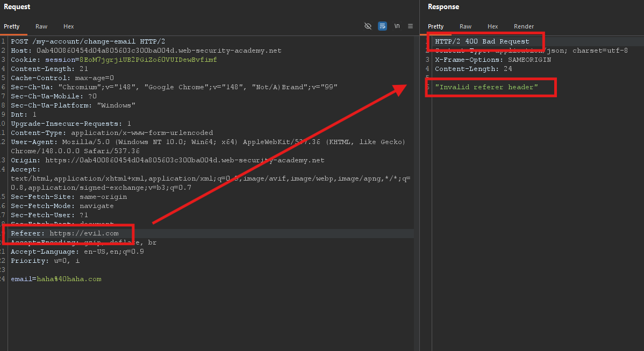The width and height of the screenshot is (644, 351).
Task: Click the email=haha%40haha.com body parameter
Action: [x=56, y=279]
